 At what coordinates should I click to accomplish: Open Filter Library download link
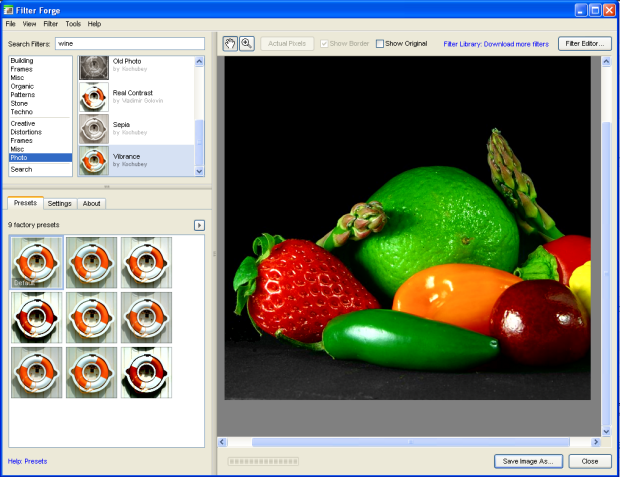[496, 44]
